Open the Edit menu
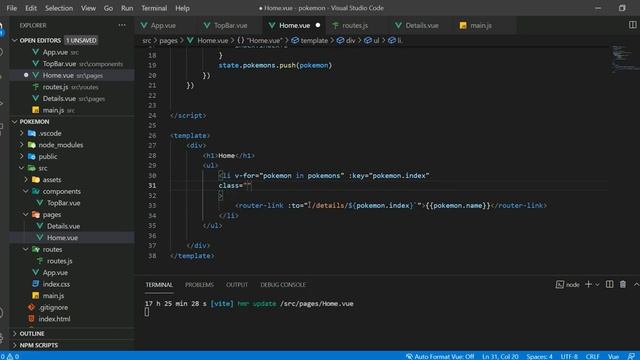Viewport: 640px width, 360px height. pos(31,8)
